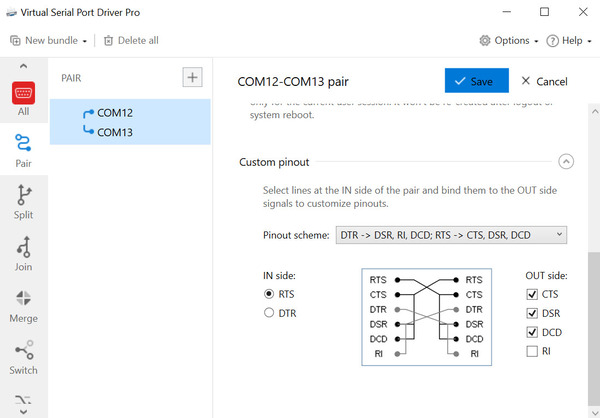Click the COM12 port connector icon
600x418 pixels.
[88, 113]
